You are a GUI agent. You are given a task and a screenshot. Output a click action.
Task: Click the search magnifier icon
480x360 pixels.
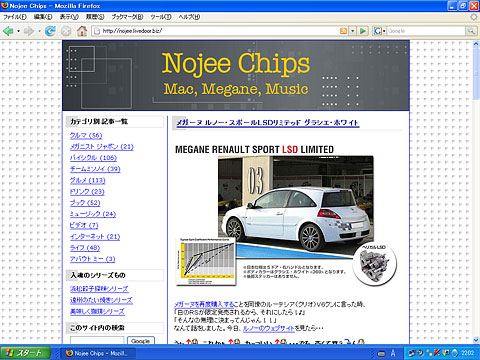pos(471,31)
